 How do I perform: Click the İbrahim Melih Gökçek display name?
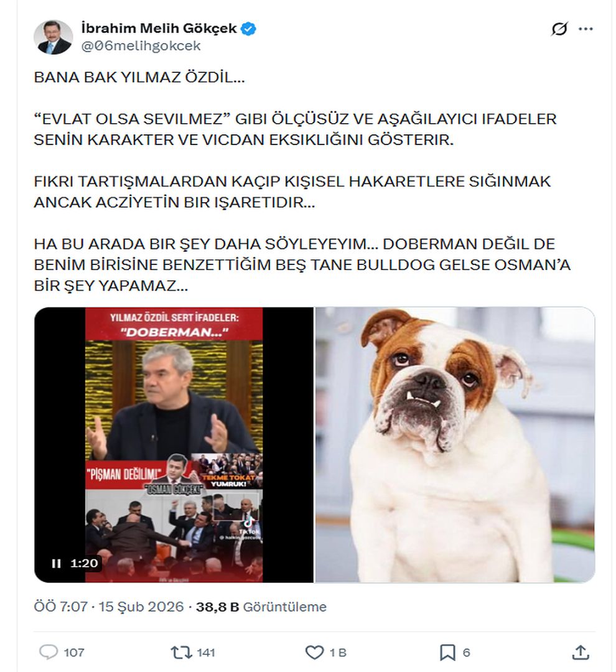(x=159, y=28)
